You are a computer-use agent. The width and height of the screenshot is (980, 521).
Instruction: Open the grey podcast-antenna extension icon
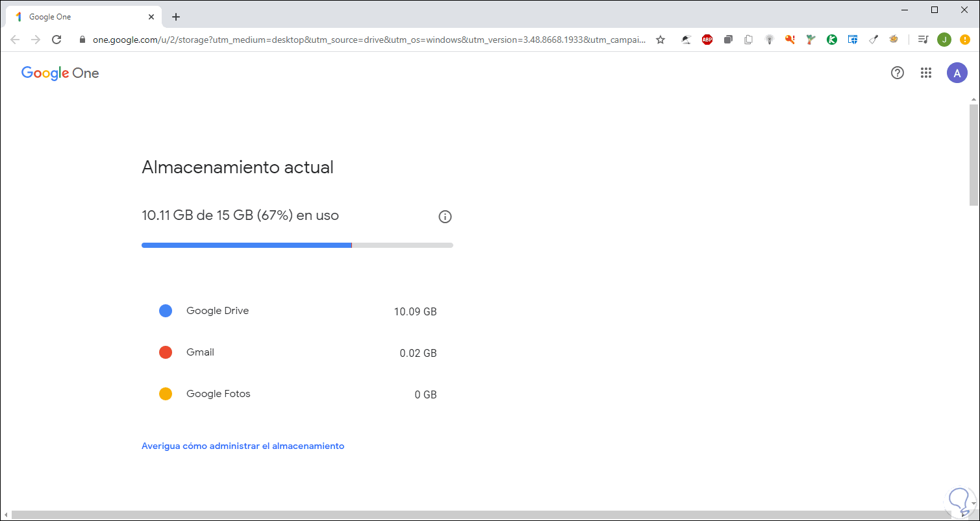coord(770,40)
